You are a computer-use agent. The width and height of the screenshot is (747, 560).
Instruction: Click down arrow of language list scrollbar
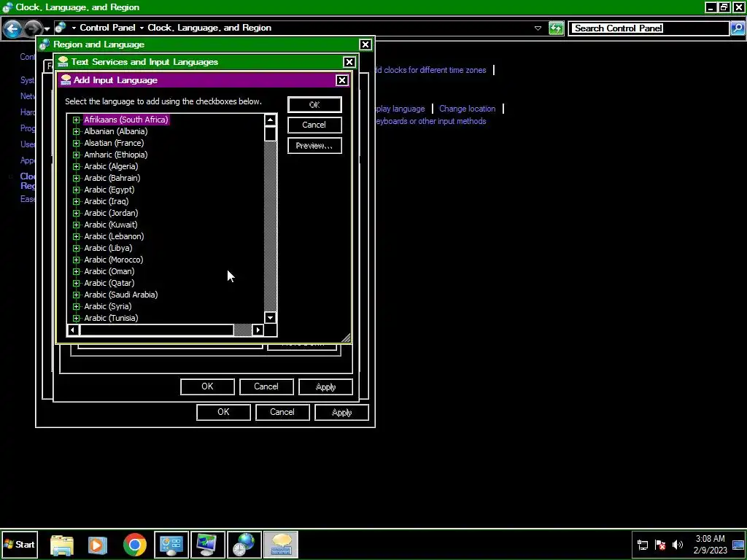pos(270,318)
